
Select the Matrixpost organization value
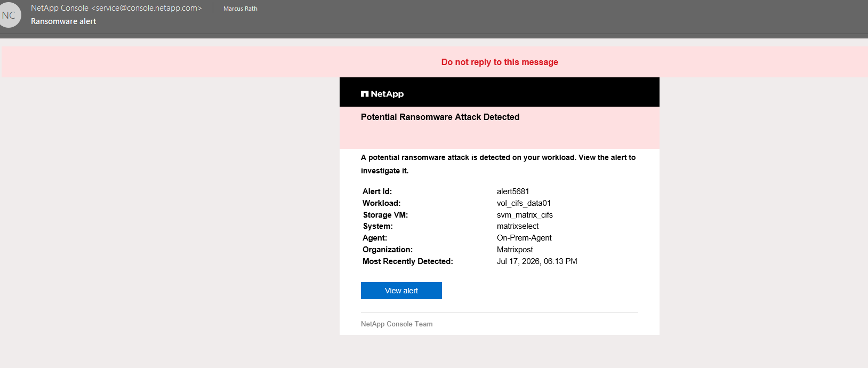515,250
